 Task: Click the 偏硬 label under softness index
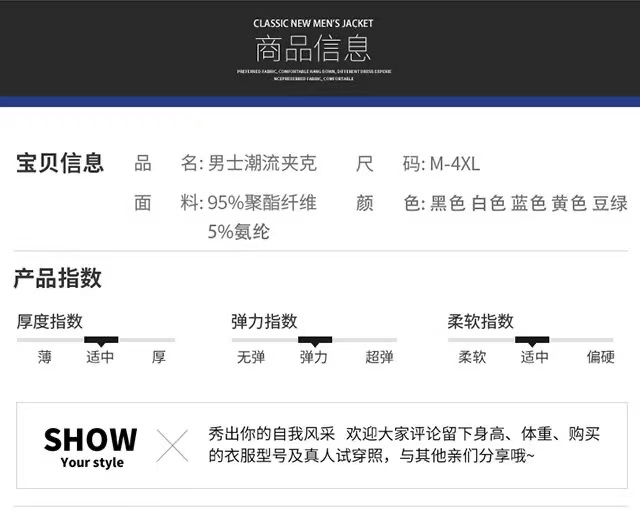[x=600, y=357]
